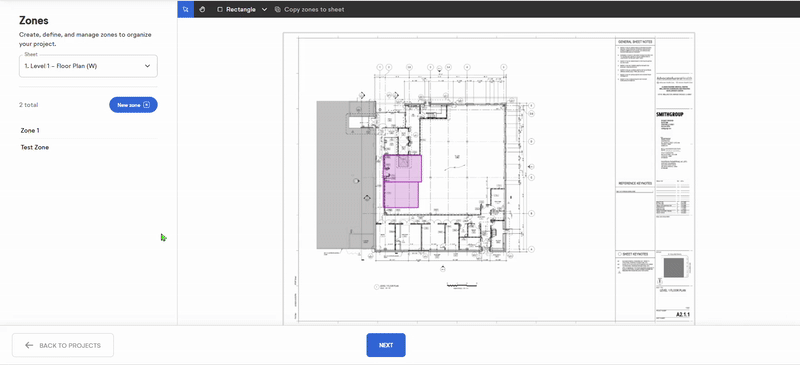Click the Zones panel heading
The width and height of the screenshot is (800, 365).
pos(34,20)
